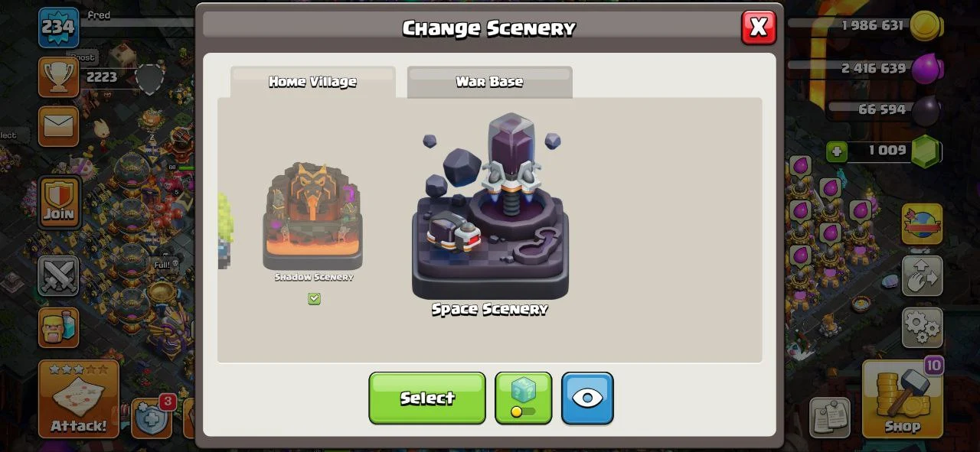Toggle the green cube scenery option
The width and height of the screenshot is (980, 452).
[x=523, y=398]
